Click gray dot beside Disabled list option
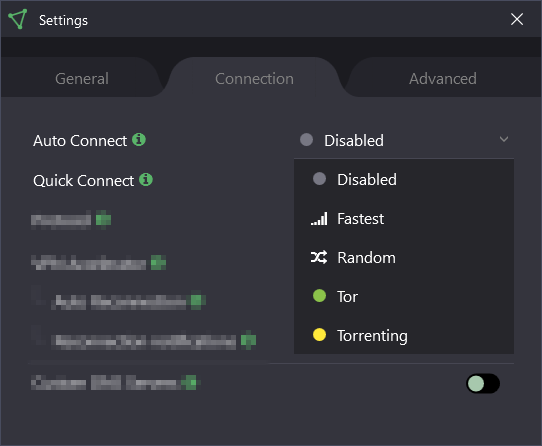The height and width of the screenshot is (446, 542). click(x=319, y=179)
